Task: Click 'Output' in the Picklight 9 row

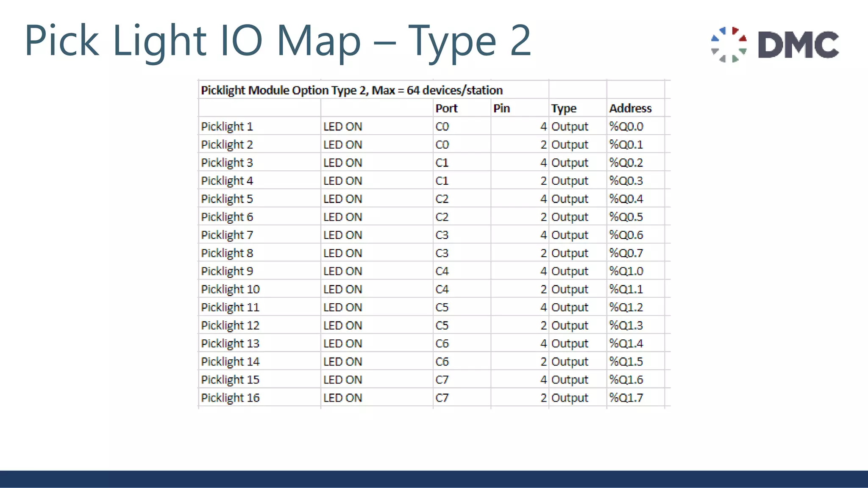Action: click(x=570, y=271)
